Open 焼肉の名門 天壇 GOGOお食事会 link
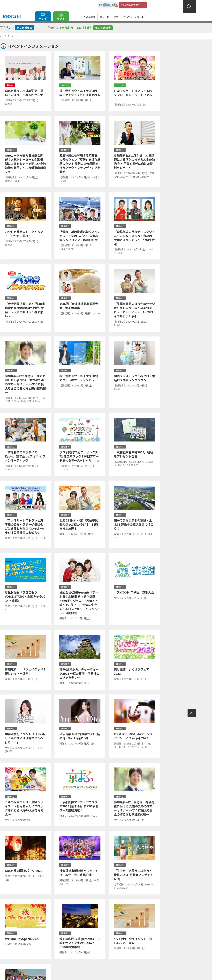 tap(80, 943)
